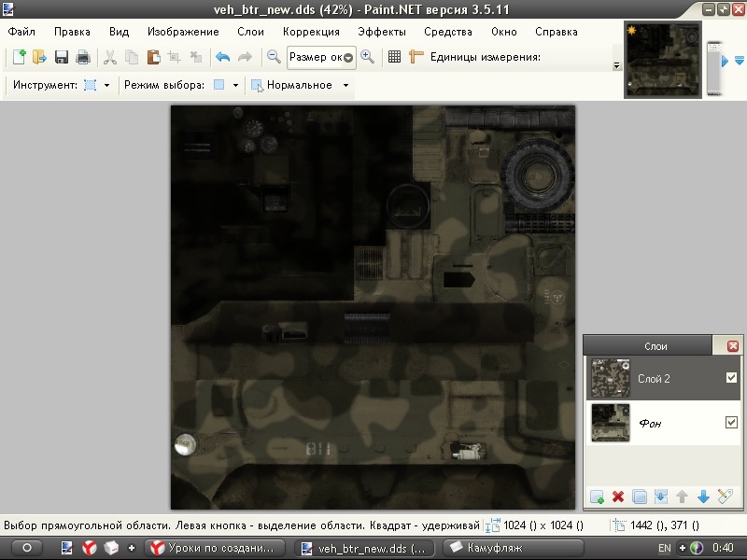Image resolution: width=747 pixels, height=560 pixels.
Task: Open the Слои menu
Action: [250, 31]
